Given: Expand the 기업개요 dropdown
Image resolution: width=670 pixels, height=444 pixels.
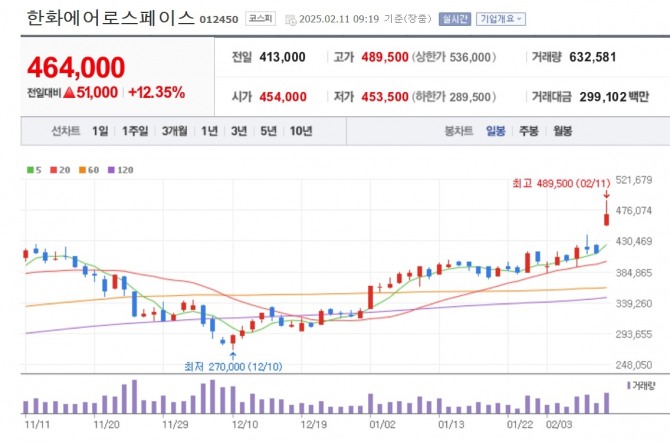Looking at the screenshot, I should 501,19.
